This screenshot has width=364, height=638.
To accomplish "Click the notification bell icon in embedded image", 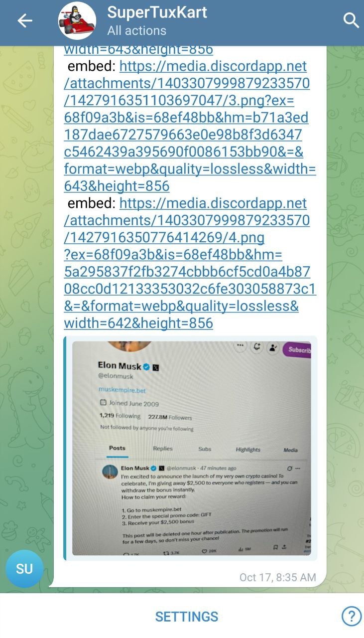I will pos(257,347).
